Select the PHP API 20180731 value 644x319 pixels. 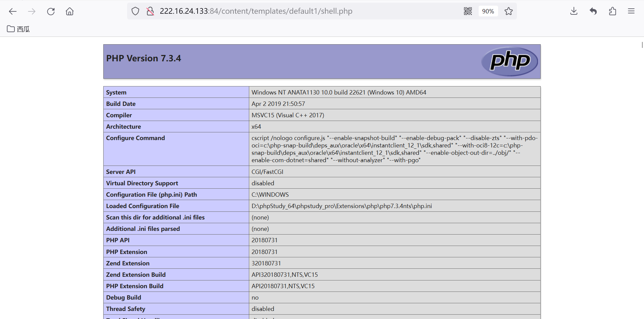coord(265,240)
